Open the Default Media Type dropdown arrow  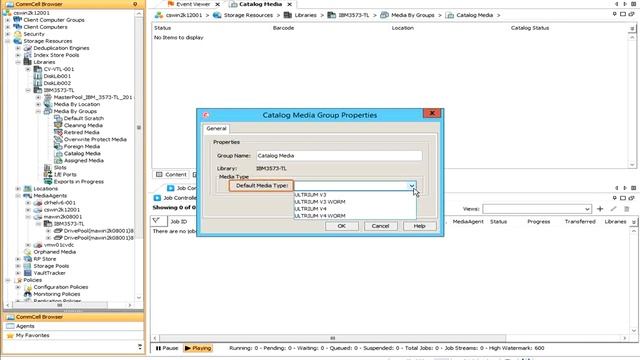click(x=411, y=186)
